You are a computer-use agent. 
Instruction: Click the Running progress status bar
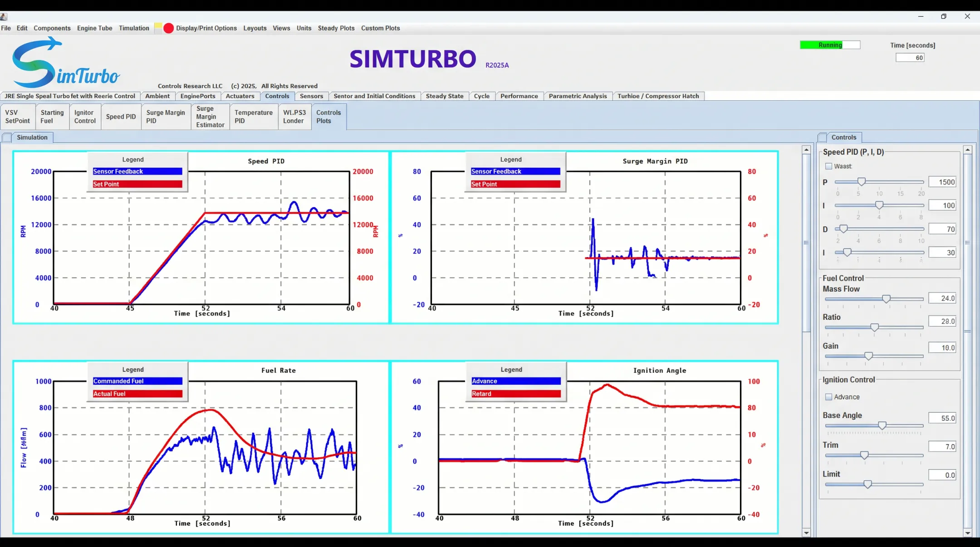click(x=830, y=45)
